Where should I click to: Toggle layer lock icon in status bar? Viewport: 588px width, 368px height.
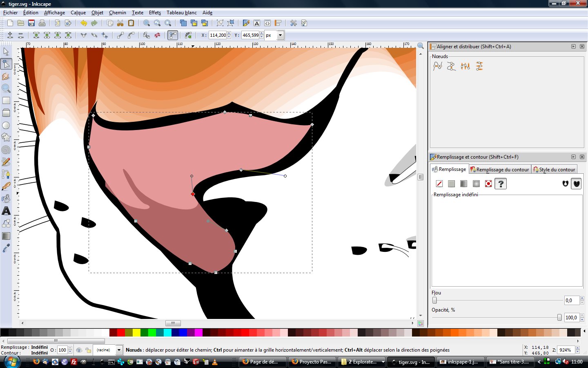[88, 350]
